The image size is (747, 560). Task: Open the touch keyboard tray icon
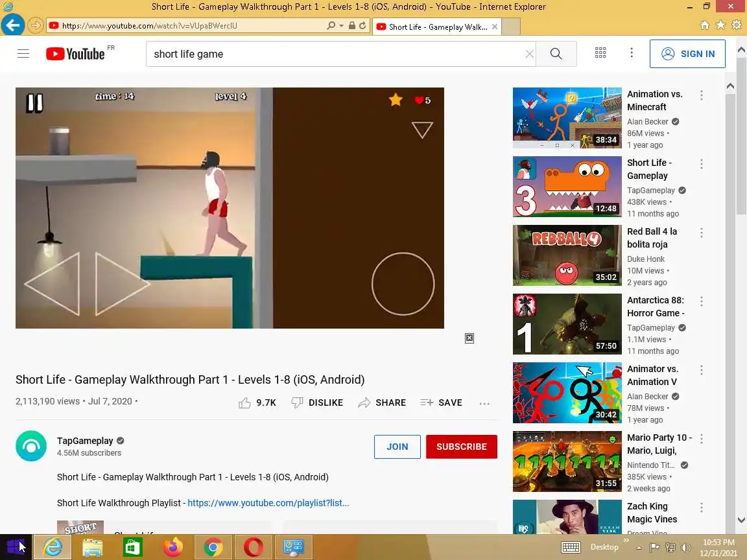(x=571, y=547)
